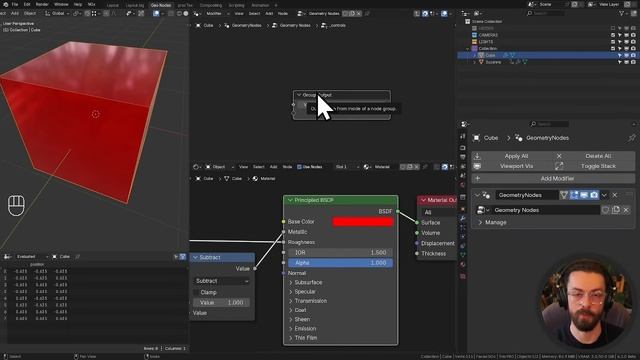
Task: Toggle modifier render display camera icon
Action: [594, 195]
